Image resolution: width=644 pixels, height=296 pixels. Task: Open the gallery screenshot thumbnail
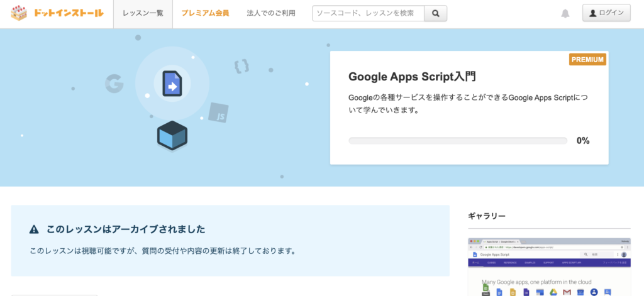(x=549, y=267)
